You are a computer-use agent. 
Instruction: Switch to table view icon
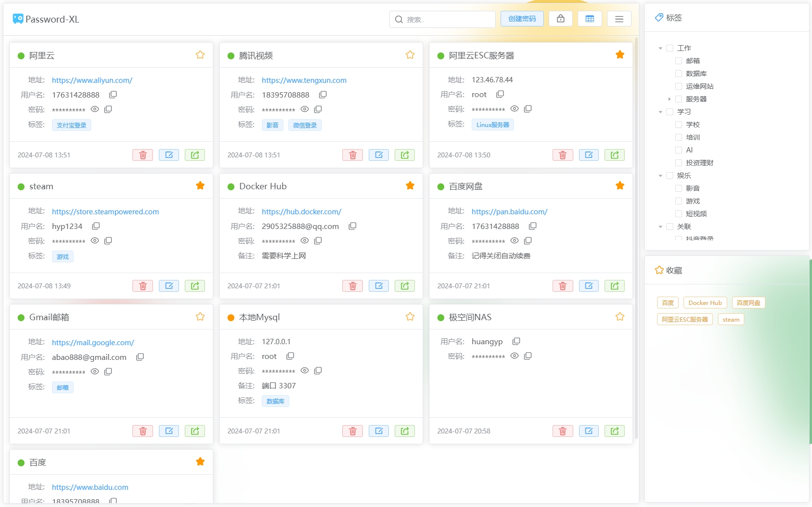click(x=590, y=19)
